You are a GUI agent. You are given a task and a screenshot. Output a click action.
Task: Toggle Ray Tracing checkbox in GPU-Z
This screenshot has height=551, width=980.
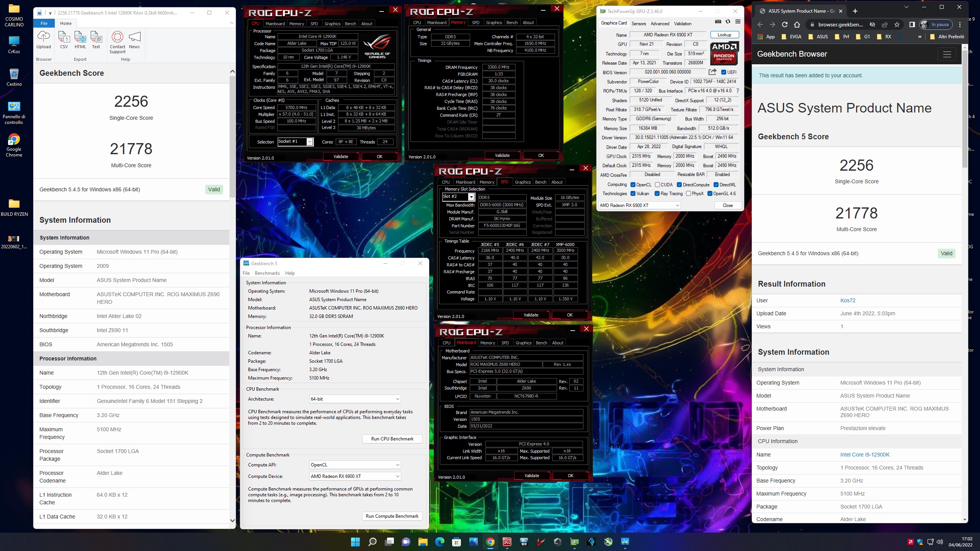click(x=657, y=194)
